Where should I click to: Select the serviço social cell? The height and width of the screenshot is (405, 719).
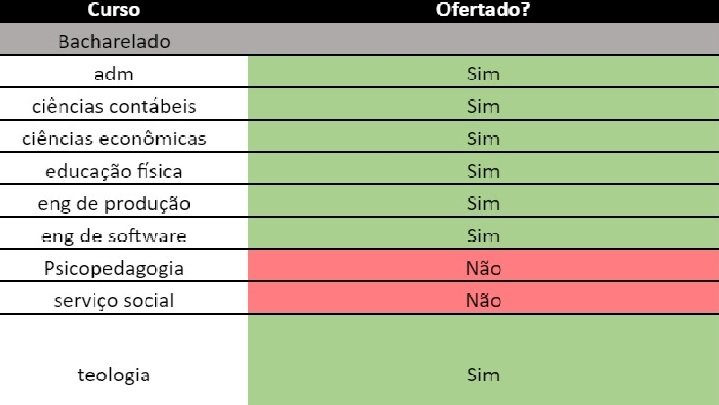pyautogui.click(x=124, y=299)
